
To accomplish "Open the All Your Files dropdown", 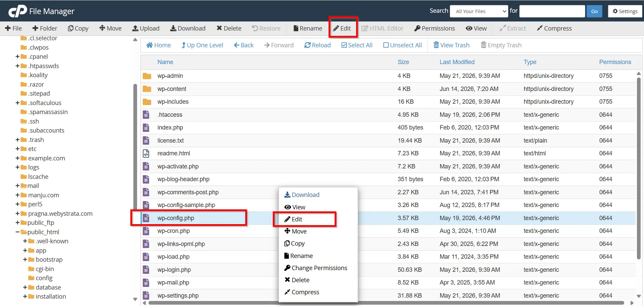I will coord(479,11).
